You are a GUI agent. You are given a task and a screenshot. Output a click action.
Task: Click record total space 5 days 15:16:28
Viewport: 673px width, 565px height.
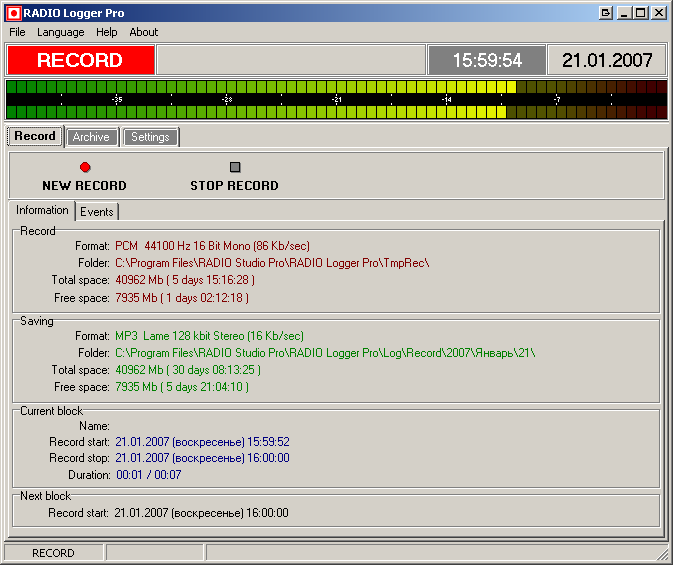pyautogui.click(x=185, y=280)
